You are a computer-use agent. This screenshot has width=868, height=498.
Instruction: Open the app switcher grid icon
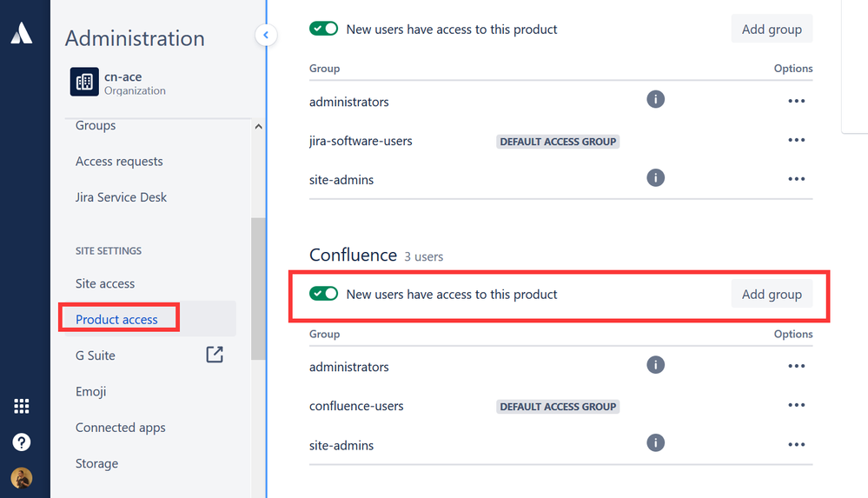(x=22, y=406)
